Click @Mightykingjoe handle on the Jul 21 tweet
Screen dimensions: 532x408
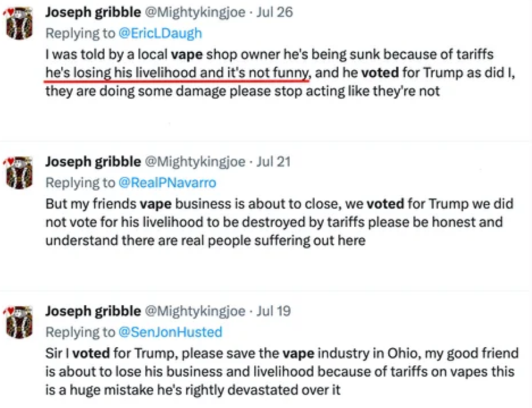pos(195,162)
